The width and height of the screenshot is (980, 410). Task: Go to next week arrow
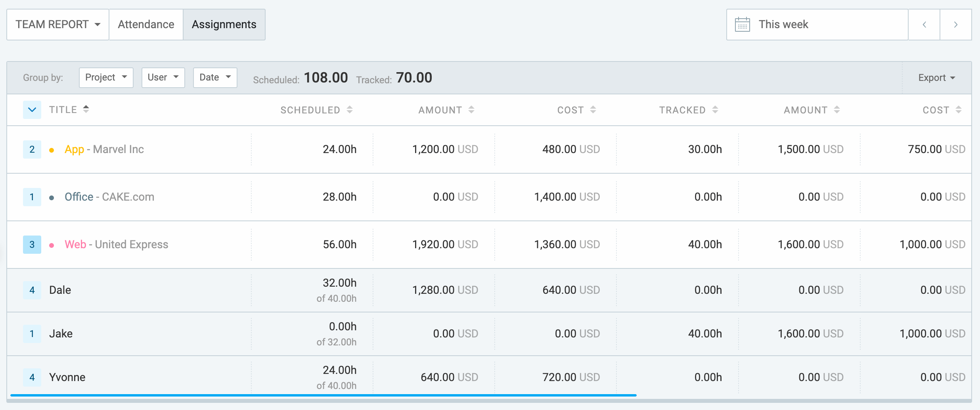(x=956, y=25)
